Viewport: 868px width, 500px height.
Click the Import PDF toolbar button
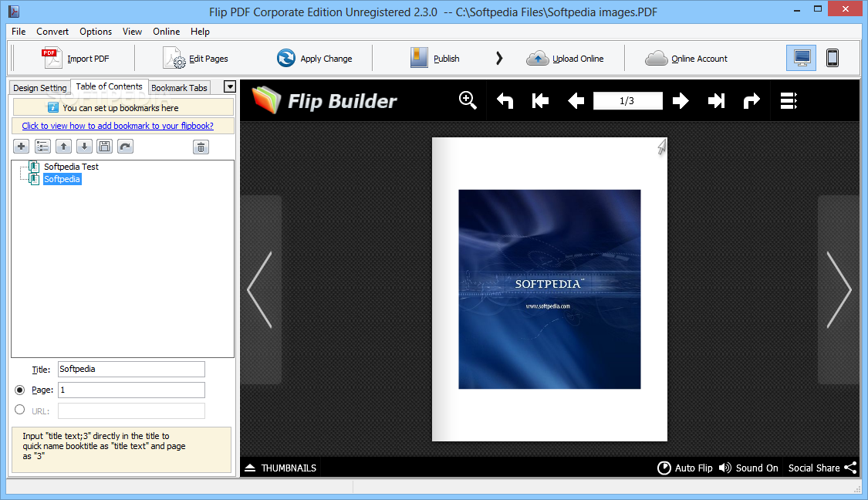[x=76, y=58]
